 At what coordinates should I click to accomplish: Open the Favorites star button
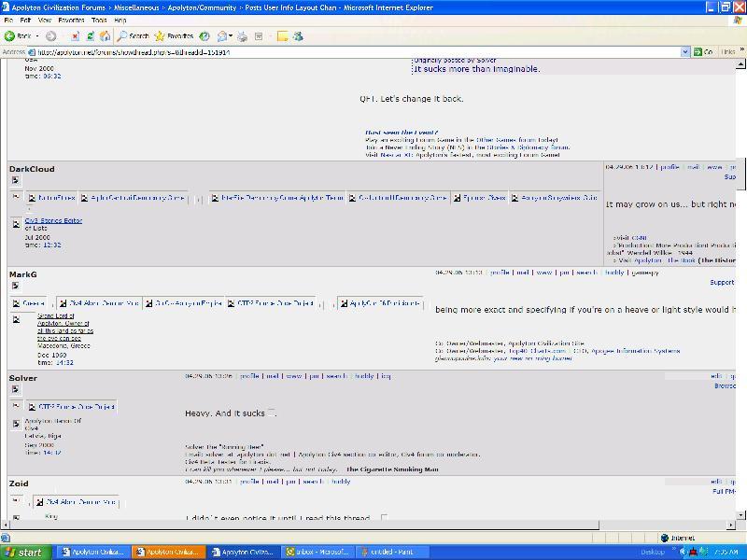[174, 35]
